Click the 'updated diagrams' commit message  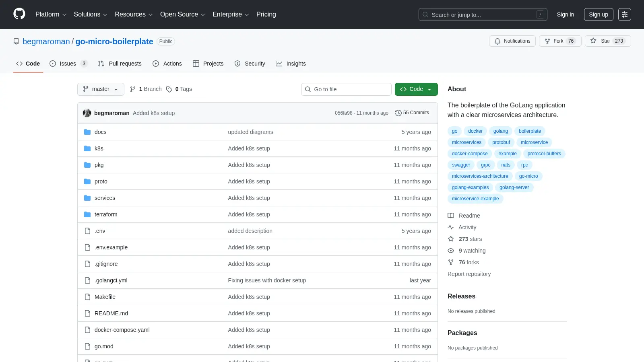250,132
